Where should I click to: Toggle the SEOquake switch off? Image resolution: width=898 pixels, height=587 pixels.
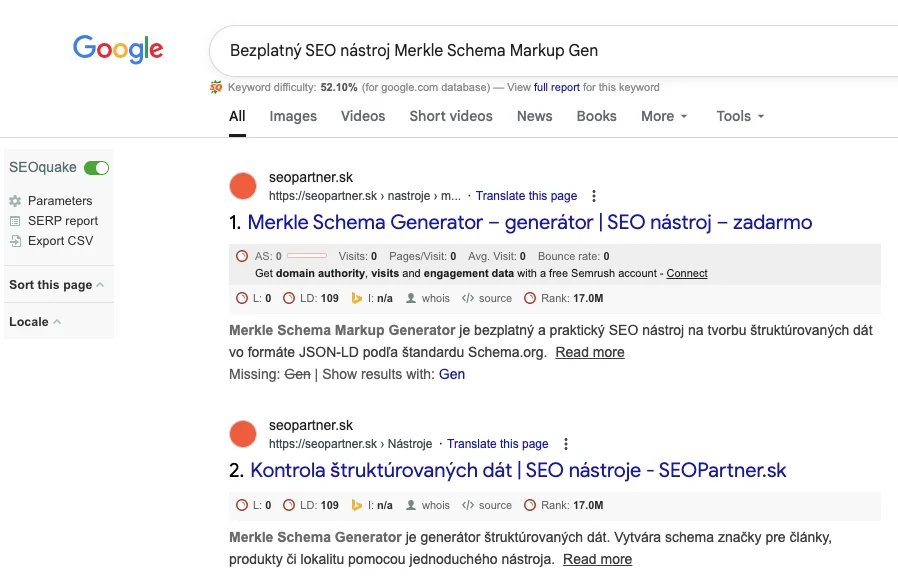point(96,168)
